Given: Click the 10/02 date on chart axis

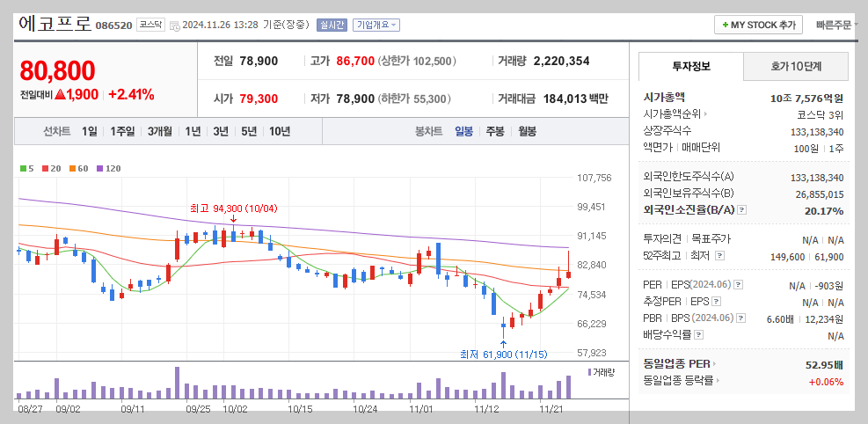Looking at the screenshot, I should click(x=235, y=408).
